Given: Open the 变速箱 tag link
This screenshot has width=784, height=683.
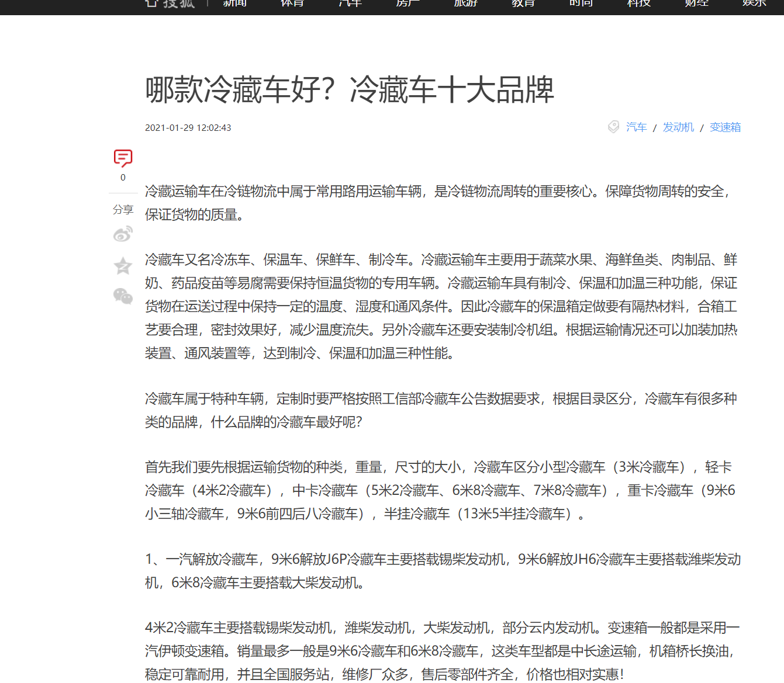Looking at the screenshot, I should click(x=725, y=127).
